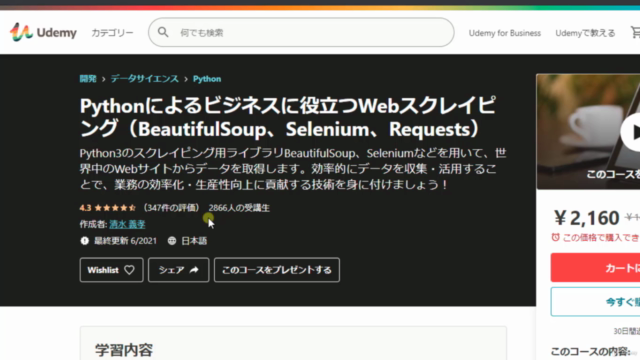Click the alarm clock price icon
Viewport: 640px width, 360px height.
click(556, 237)
